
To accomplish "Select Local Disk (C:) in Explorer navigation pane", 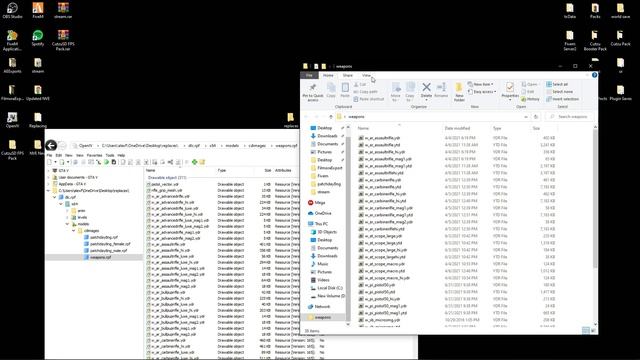I will [330, 288].
